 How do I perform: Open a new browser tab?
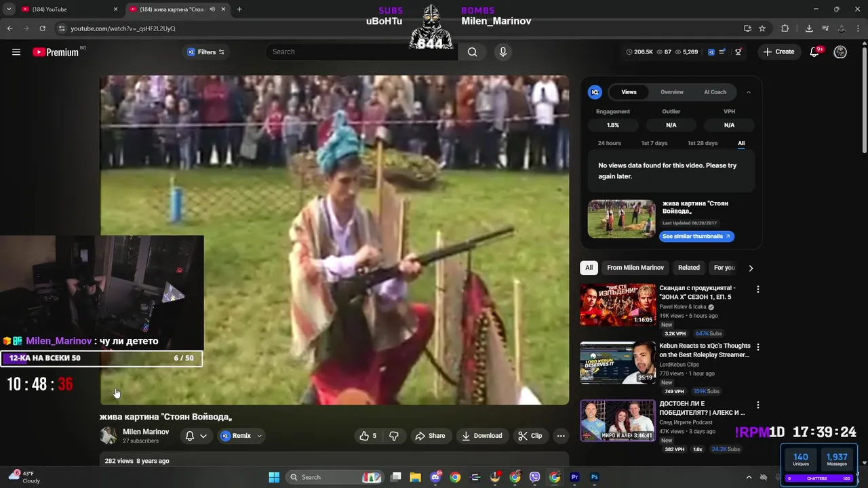pyautogui.click(x=239, y=9)
